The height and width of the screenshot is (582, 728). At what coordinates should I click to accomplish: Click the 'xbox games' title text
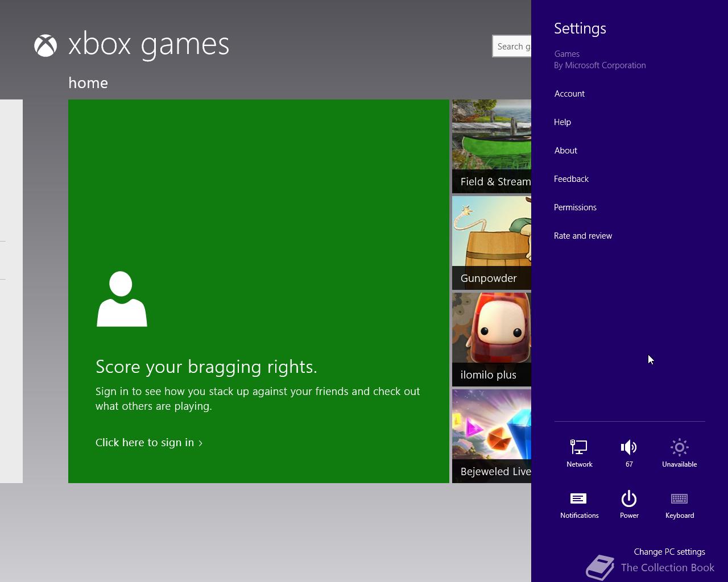pyautogui.click(x=148, y=44)
